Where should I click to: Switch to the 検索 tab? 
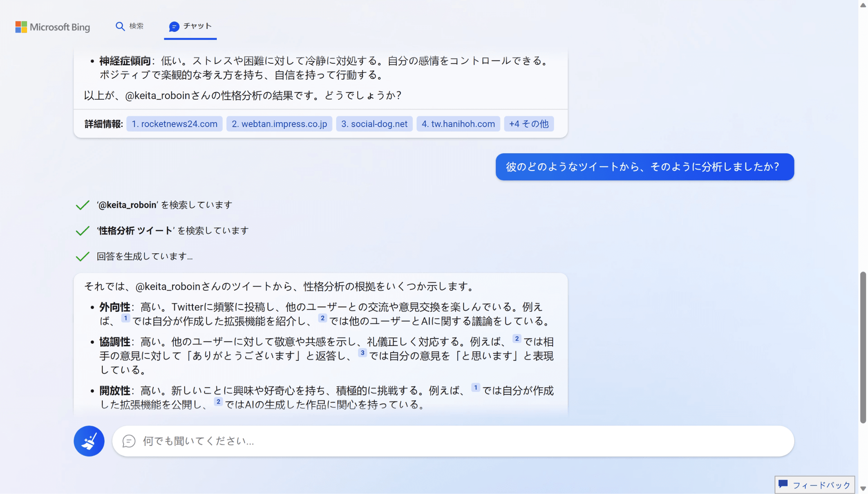(129, 26)
